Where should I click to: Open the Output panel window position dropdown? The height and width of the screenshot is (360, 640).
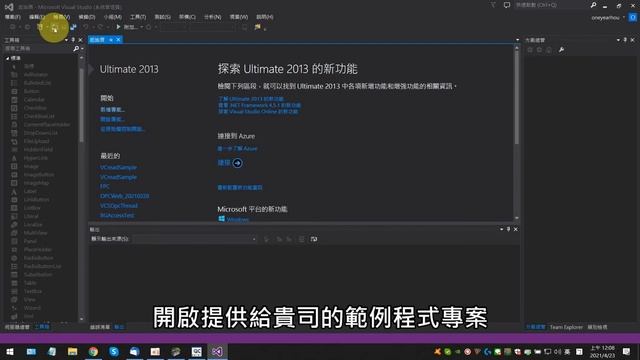pyautogui.click(x=501, y=229)
